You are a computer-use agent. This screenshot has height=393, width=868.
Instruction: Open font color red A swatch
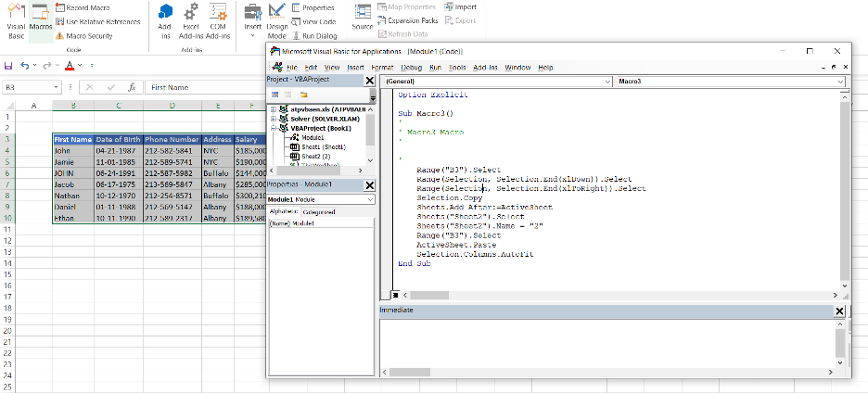pyautogui.click(x=70, y=66)
